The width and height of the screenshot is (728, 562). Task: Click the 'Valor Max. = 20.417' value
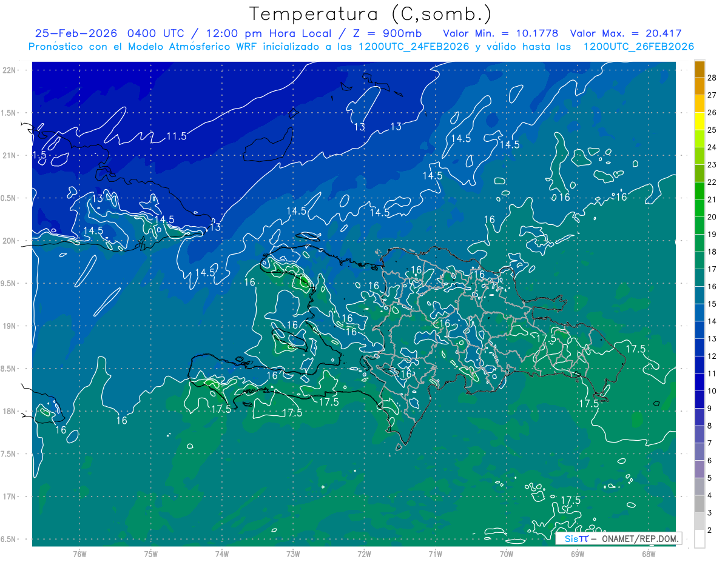[626, 34]
